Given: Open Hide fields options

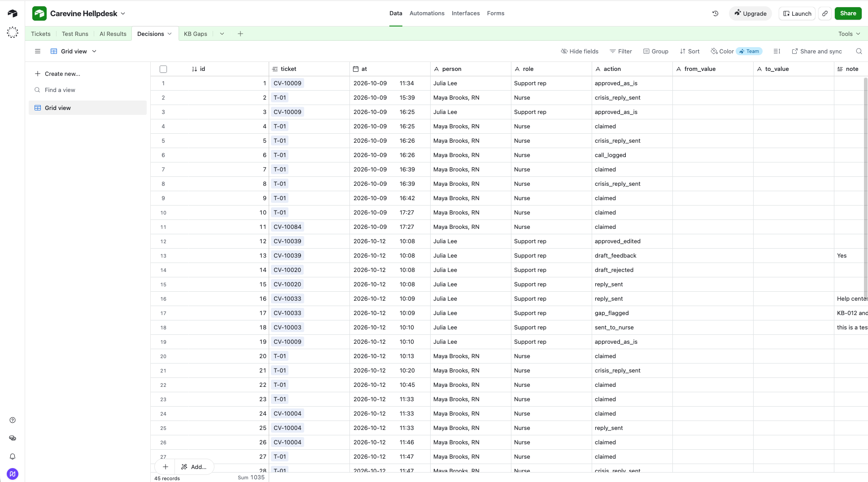Looking at the screenshot, I should click(580, 51).
